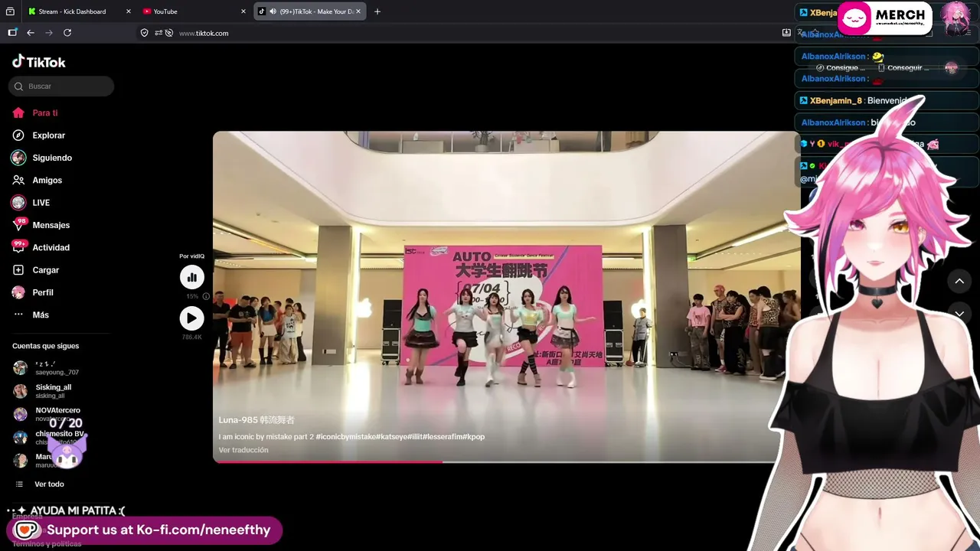Click Sisking_all profile avatar

pos(20,391)
